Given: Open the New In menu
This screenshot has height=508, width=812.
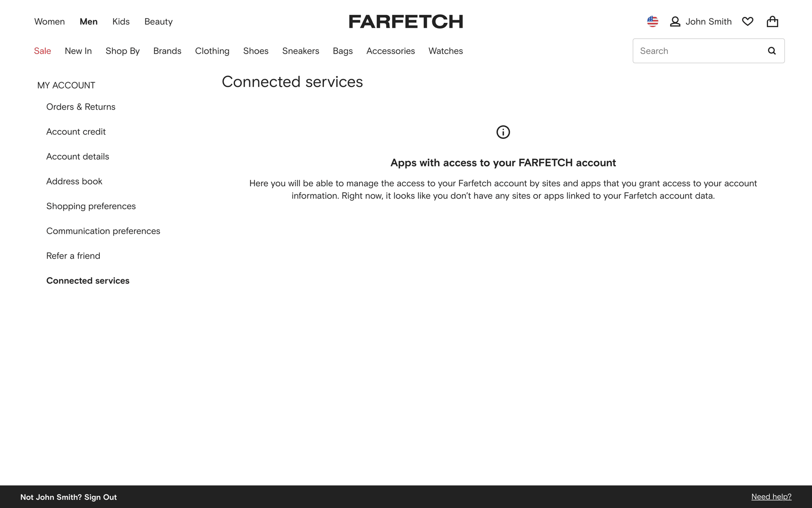Looking at the screenshot, I should click(x=78, y=51).
